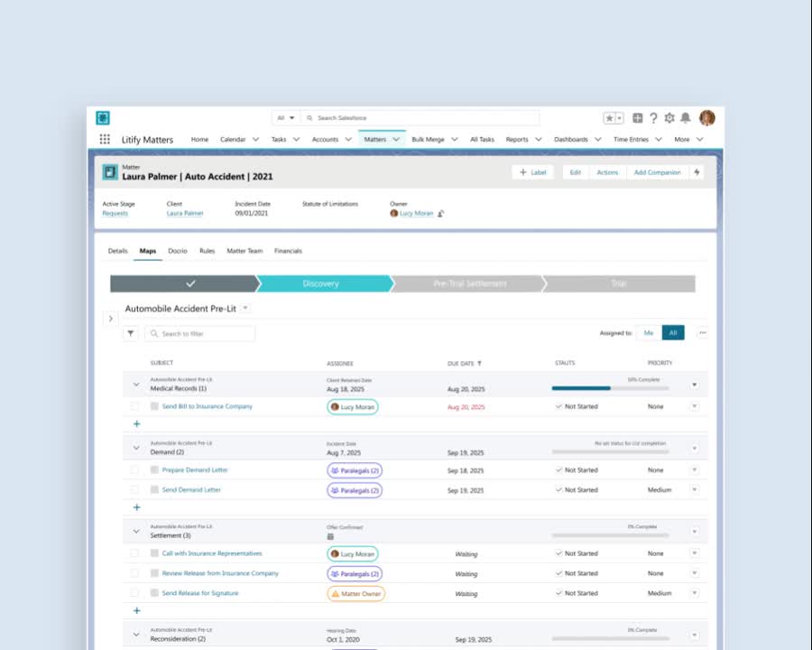Screen dimensions: 812x650
Task: Click Paralegals pill on Prepare Demand Letter row
Action: tap(355, 470)
